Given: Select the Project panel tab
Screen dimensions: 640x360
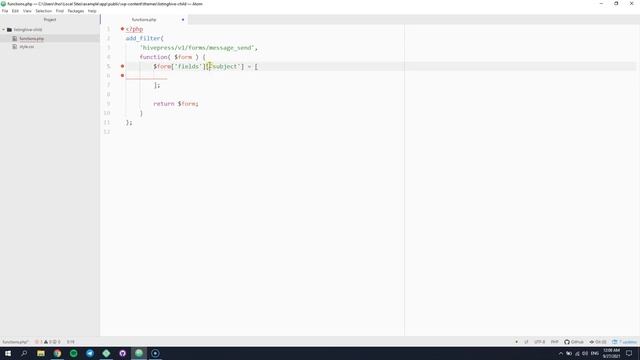Looking at the screenshot, I should 50,20.
